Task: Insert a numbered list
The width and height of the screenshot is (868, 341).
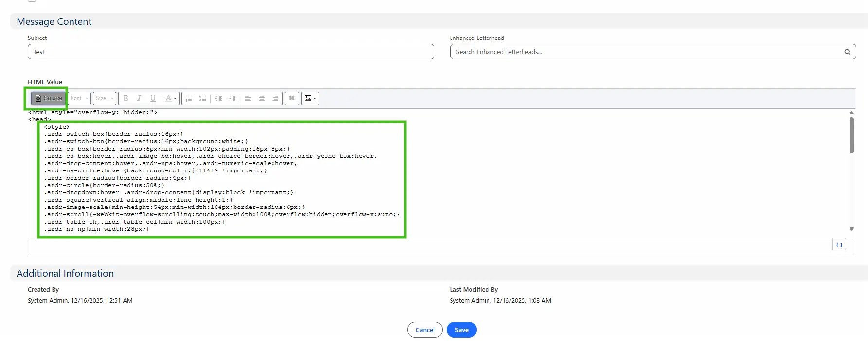Action: (189, 98)
